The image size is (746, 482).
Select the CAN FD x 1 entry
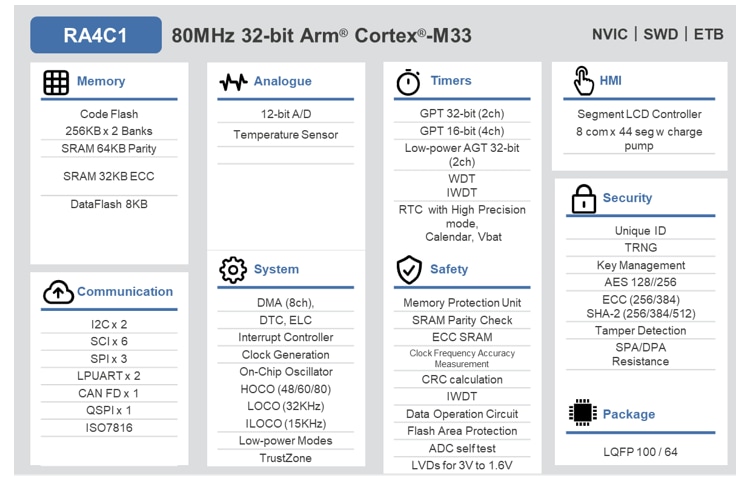(x=109, y=393)
